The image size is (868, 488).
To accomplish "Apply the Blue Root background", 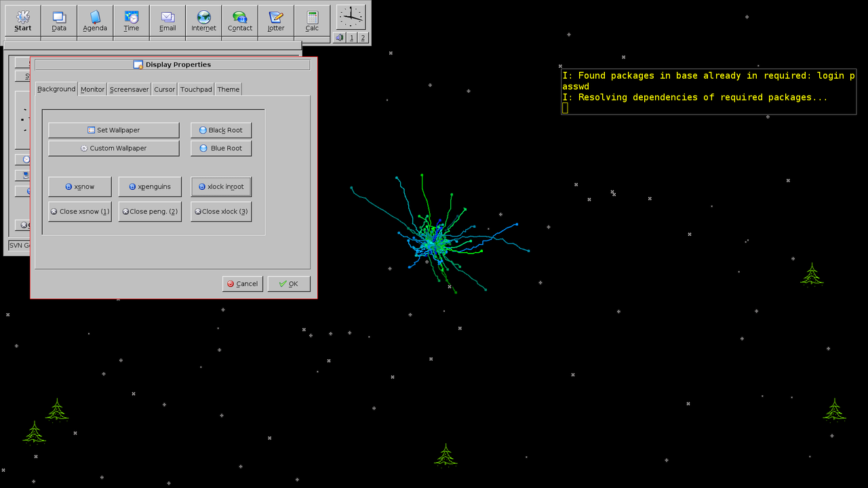I will pyautogui.click(x=221, y=148).
